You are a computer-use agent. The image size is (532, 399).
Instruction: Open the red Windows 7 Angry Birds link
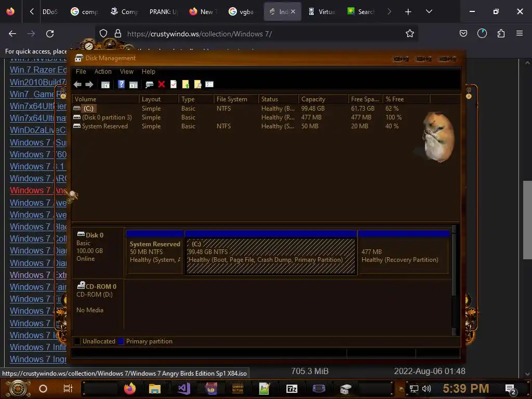38,191
